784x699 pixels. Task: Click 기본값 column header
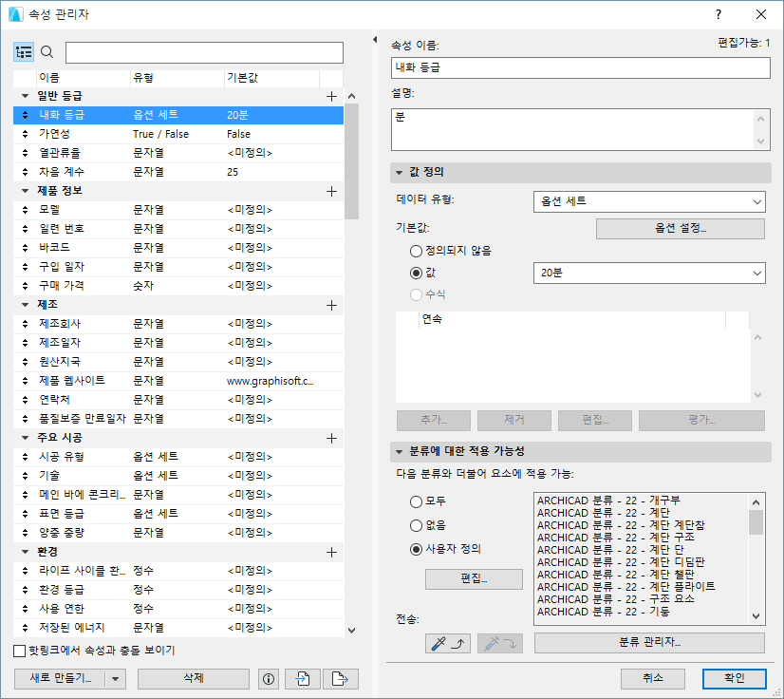(271, 78)
